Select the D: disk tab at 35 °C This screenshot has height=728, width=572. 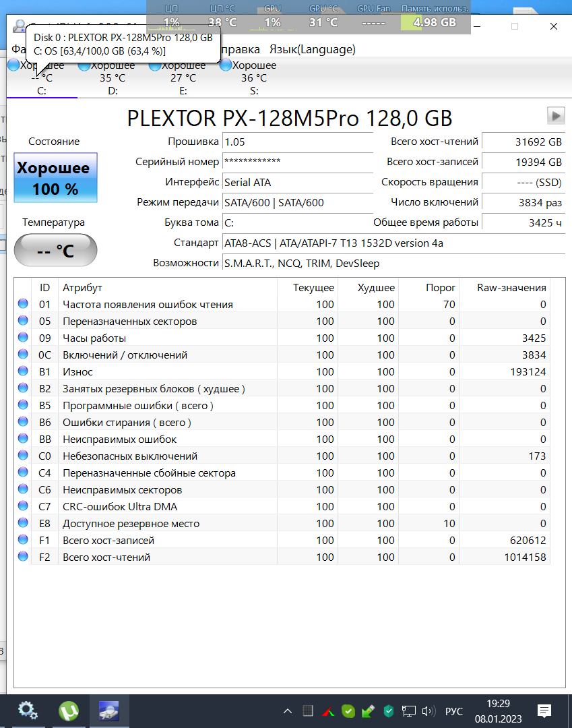(113, 78)
